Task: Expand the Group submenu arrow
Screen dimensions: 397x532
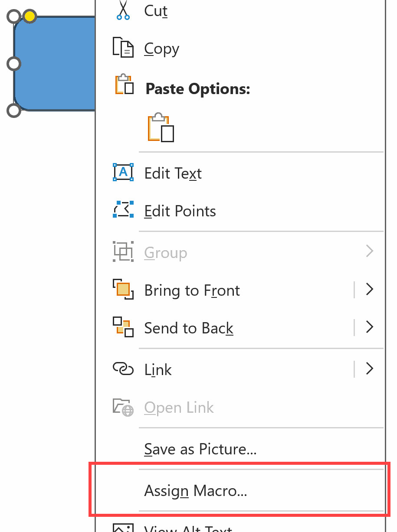Action: (x=370, y=251)
